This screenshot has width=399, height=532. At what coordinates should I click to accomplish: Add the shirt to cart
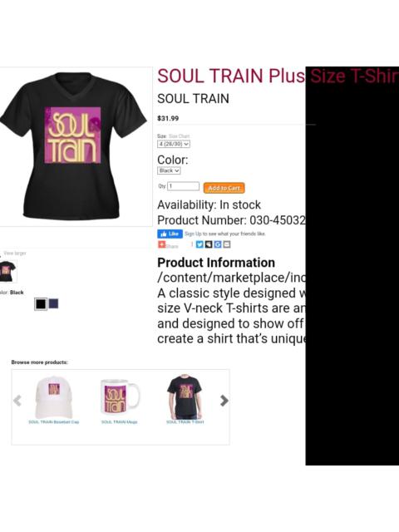tap(224, 188)
